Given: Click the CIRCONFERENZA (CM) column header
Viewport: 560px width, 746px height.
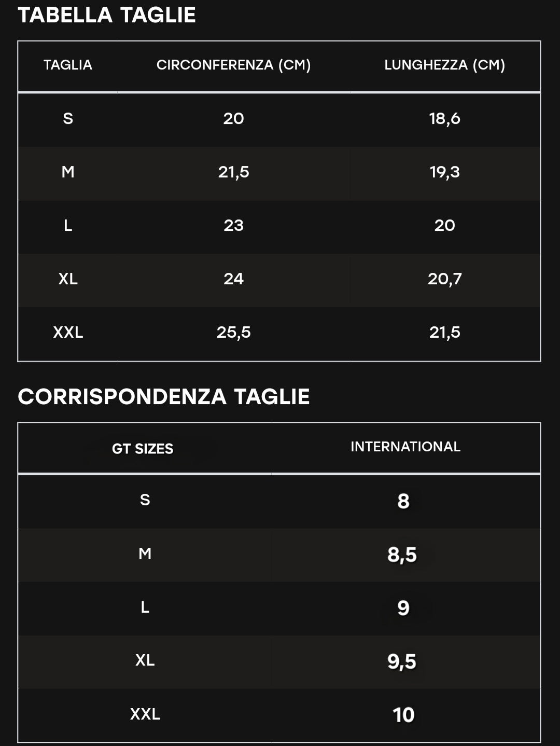Looking at the screenshot, I should click(233, 65).
